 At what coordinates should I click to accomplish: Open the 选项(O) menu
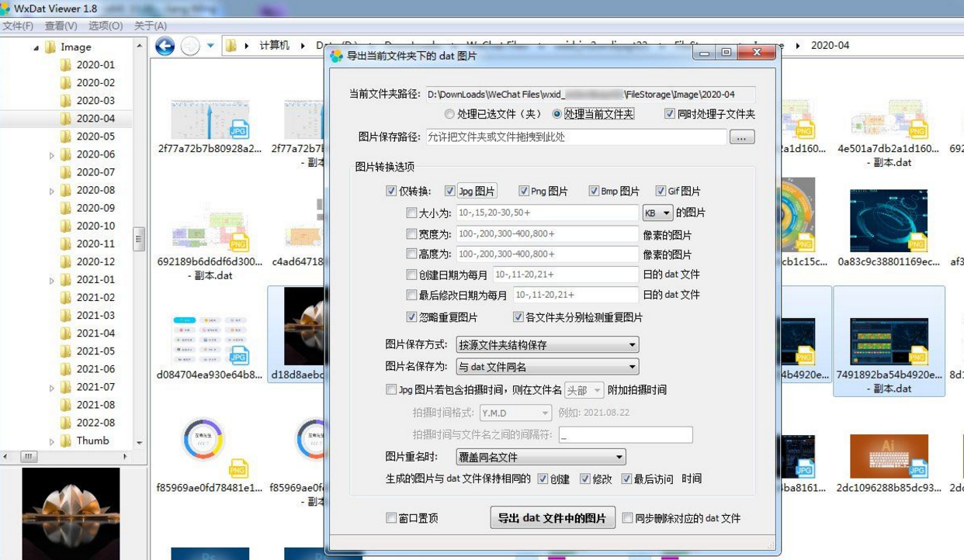(106, 26)
